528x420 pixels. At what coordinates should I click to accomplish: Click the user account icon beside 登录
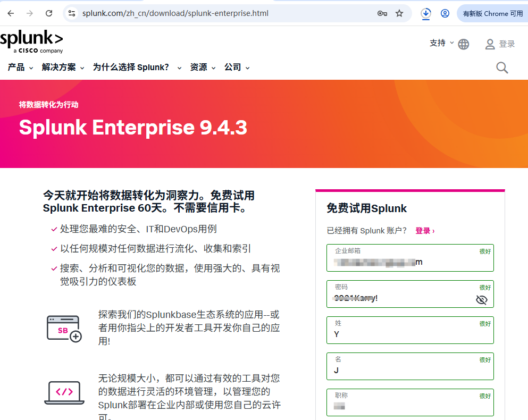click(x=490, y=44)
